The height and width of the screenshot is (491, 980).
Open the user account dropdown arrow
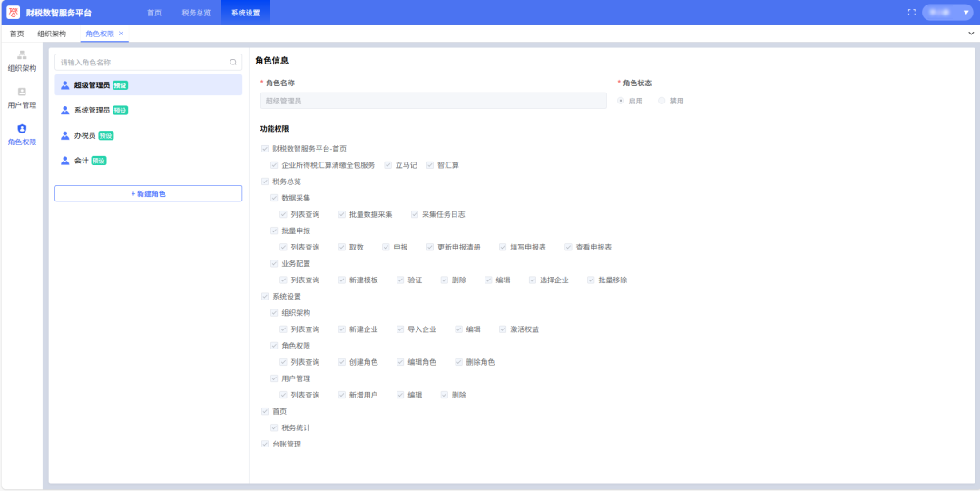pyautogui.click(x=965, y=13)
